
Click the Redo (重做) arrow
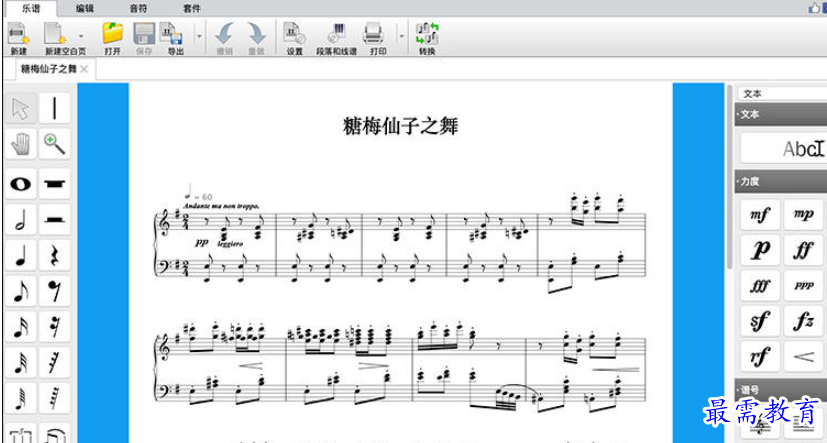pos(256,33)
